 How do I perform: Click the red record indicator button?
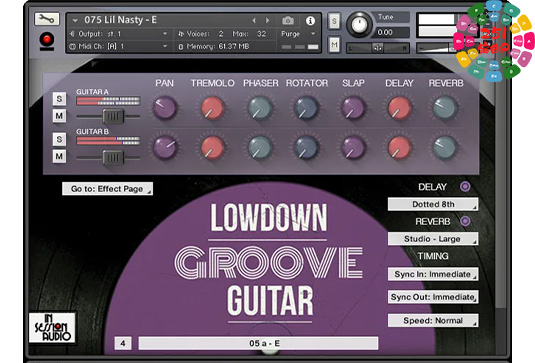(x=47, y=40)
